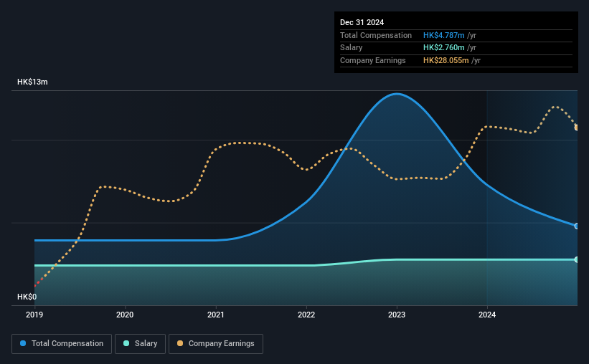The width and height of the screenshot is (589, 364).
Task: Toggle the Salary legend button
Action: (x=140, y=344)
